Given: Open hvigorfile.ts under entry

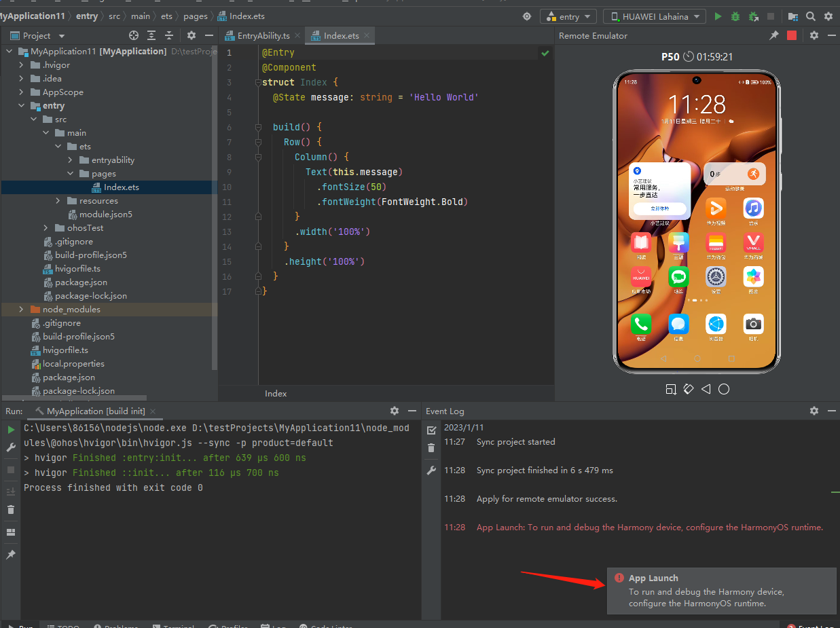Looking at the screenshot, I should point(77,269).
